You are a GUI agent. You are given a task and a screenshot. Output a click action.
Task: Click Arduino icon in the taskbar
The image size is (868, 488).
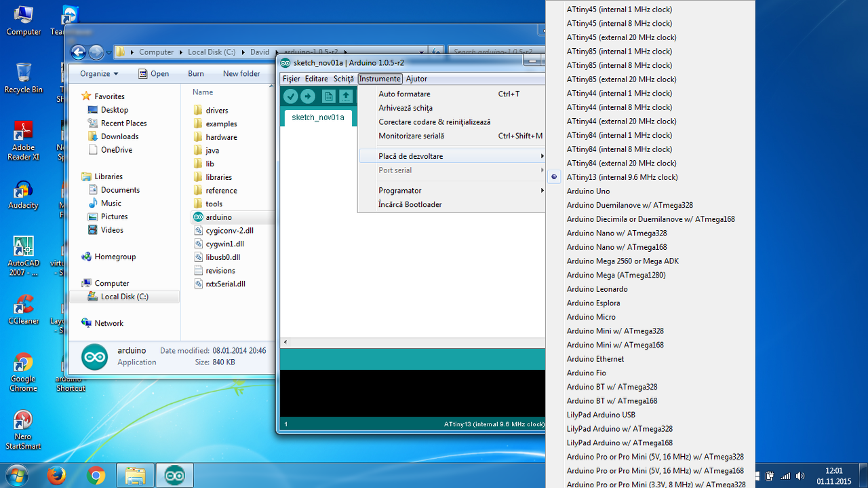coord(175,476)
